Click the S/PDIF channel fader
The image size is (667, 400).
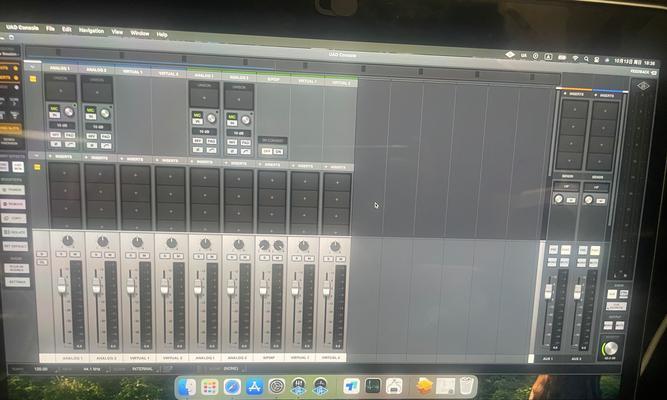(263, 288)
